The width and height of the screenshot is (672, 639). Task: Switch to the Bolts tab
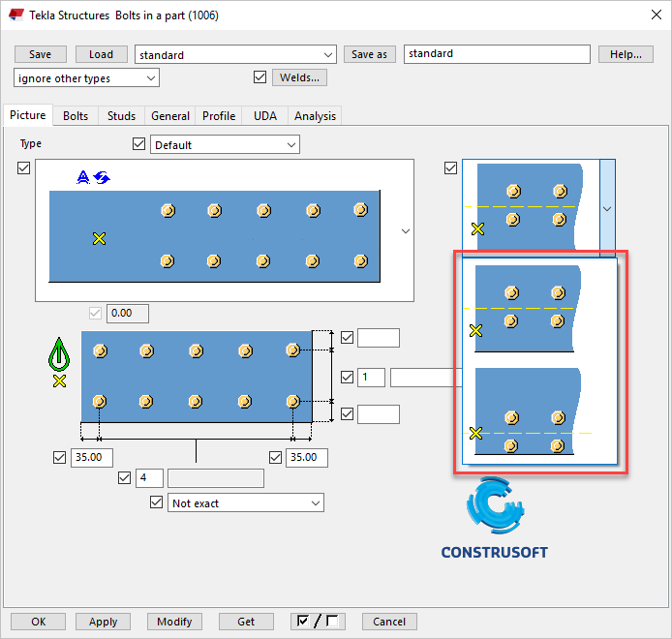[x=76, y=116]
